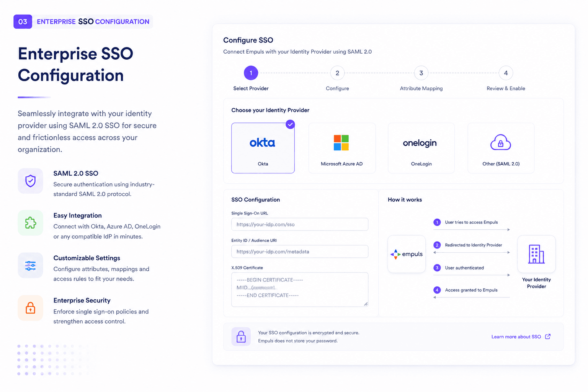Click the 'User authenticated' step text
Viewport: 588px width, 392px height.
464,268
